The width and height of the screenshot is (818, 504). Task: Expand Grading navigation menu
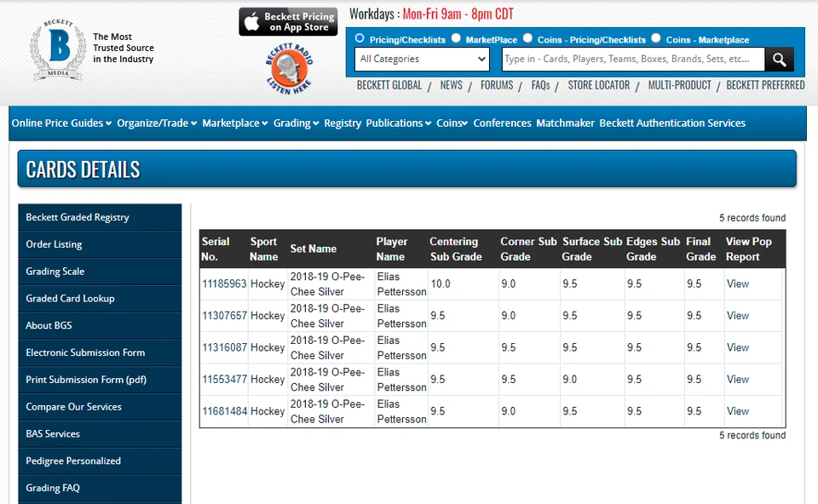pos(296,123)
